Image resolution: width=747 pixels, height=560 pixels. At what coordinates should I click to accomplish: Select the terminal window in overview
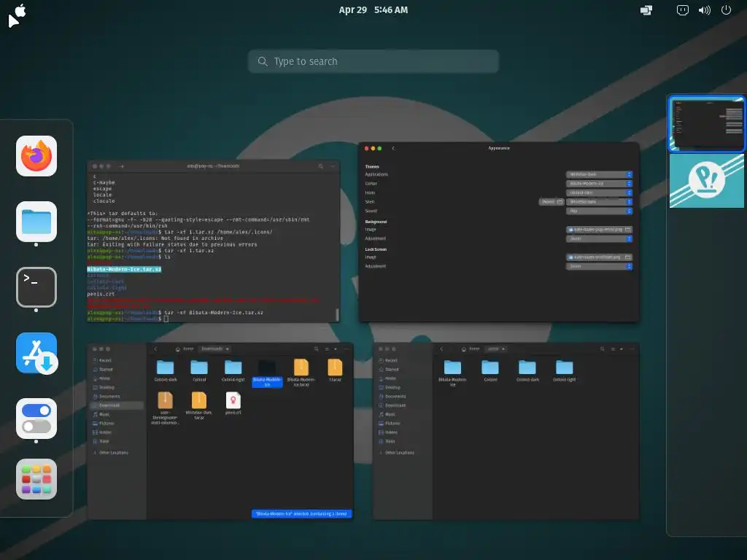tap(214, 242)
